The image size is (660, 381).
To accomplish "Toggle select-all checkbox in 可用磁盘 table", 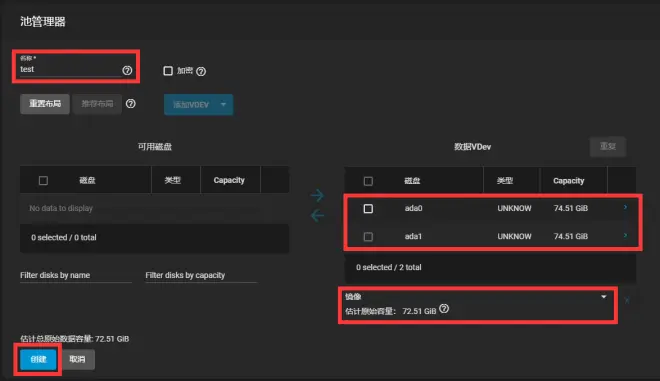I will [x=43, y=181].
